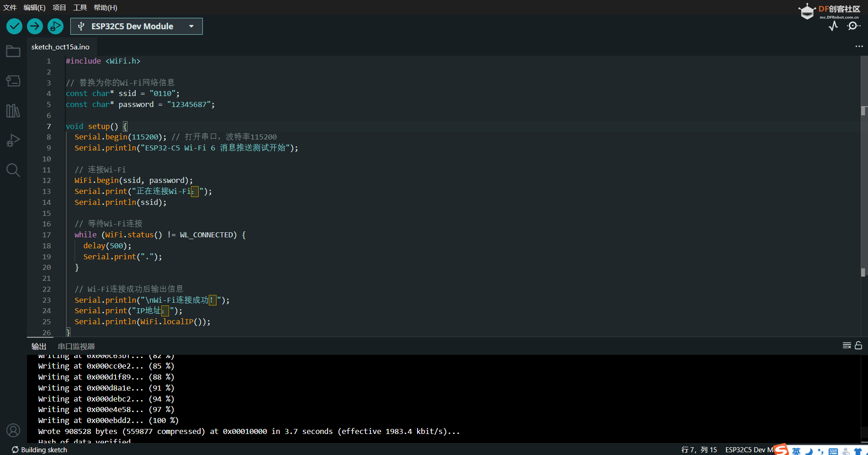Open the Boards Manager sidebar icon

13,81
